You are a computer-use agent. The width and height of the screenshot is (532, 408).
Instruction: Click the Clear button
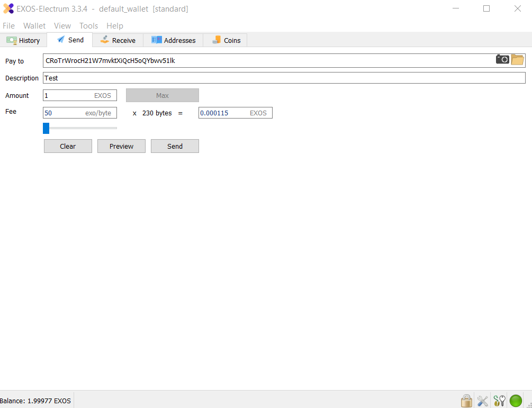68,146
